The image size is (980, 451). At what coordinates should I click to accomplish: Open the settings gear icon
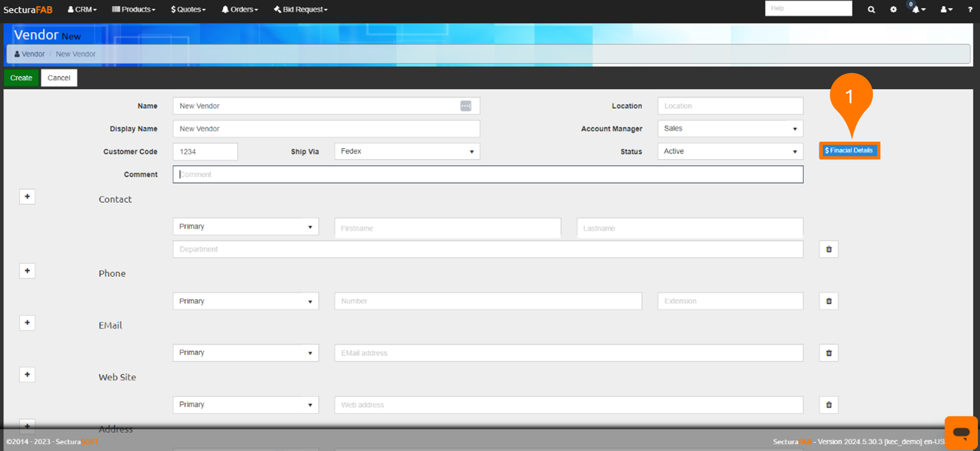[893, 10]
